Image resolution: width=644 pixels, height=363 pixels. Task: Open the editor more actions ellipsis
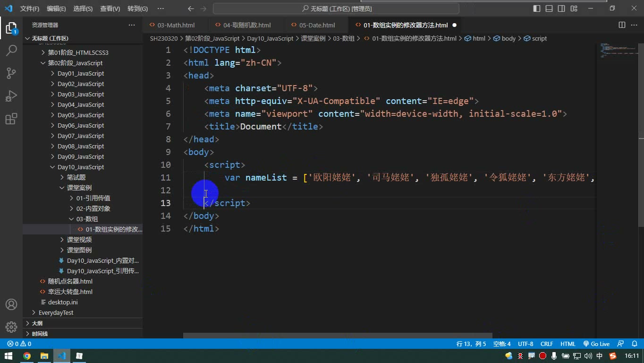coord(634,25)
